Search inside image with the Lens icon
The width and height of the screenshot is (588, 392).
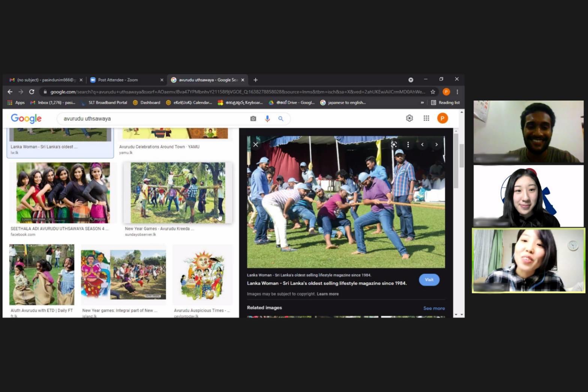[x=394, y=144]
